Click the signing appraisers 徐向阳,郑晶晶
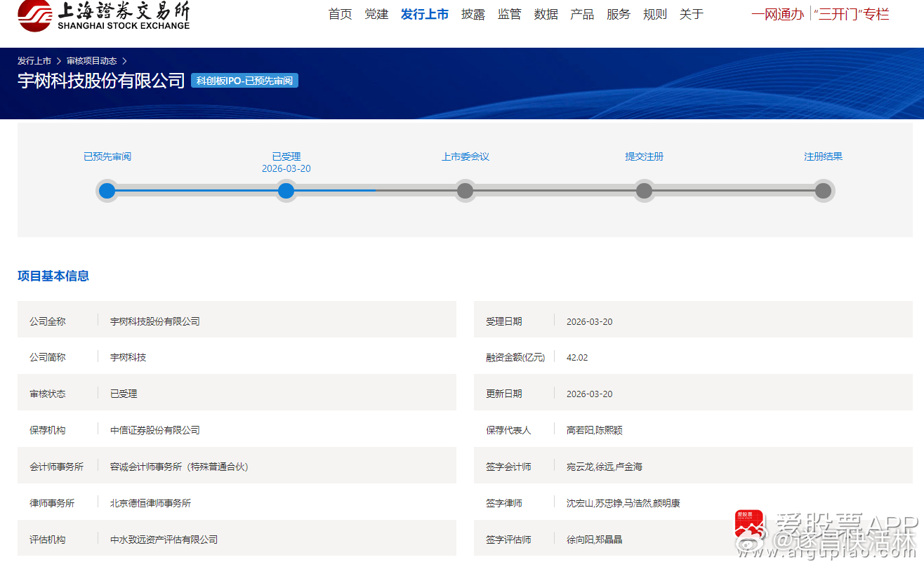Image resolution: width=924 pixels, height=562 pixels. click(595, 540)
